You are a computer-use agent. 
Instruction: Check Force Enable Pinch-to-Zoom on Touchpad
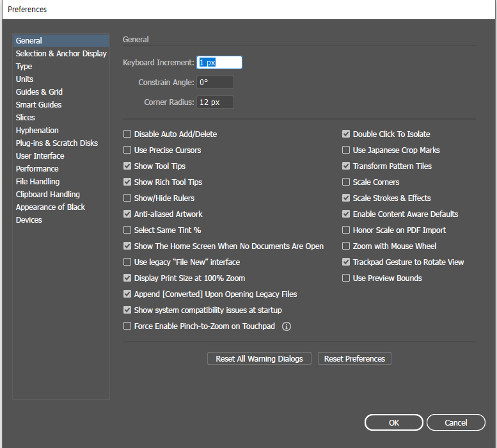click(x=127, y=326)
